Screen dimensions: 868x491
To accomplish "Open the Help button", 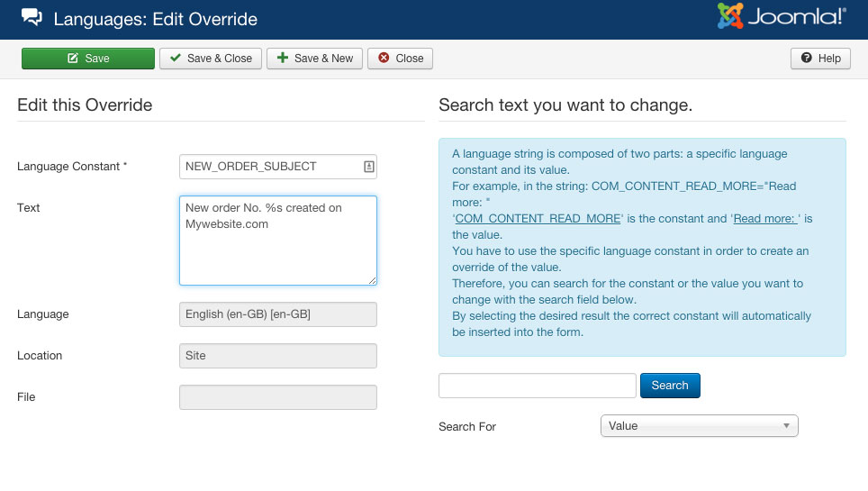I will (x=820, y=59).
